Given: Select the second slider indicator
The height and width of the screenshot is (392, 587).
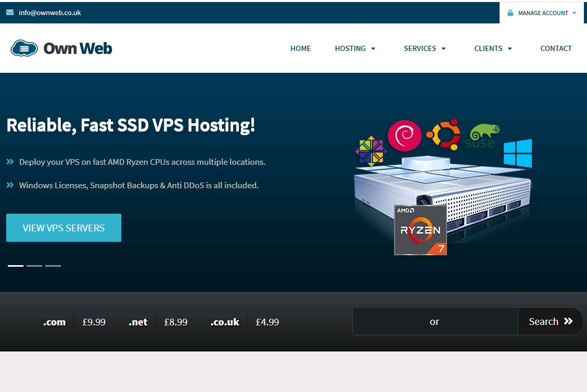Looking at the screenshot, I should (x=34, y=266).
